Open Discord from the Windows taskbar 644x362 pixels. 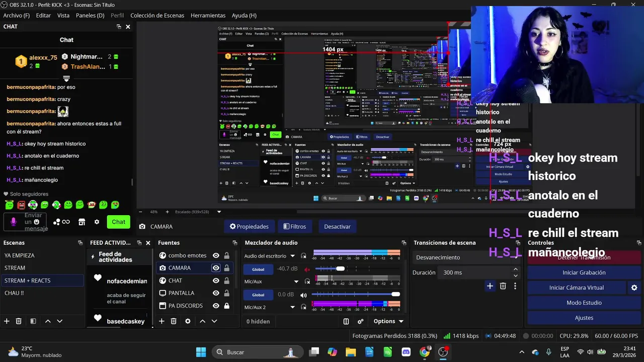pyautogui.click(x=406, y=352)
